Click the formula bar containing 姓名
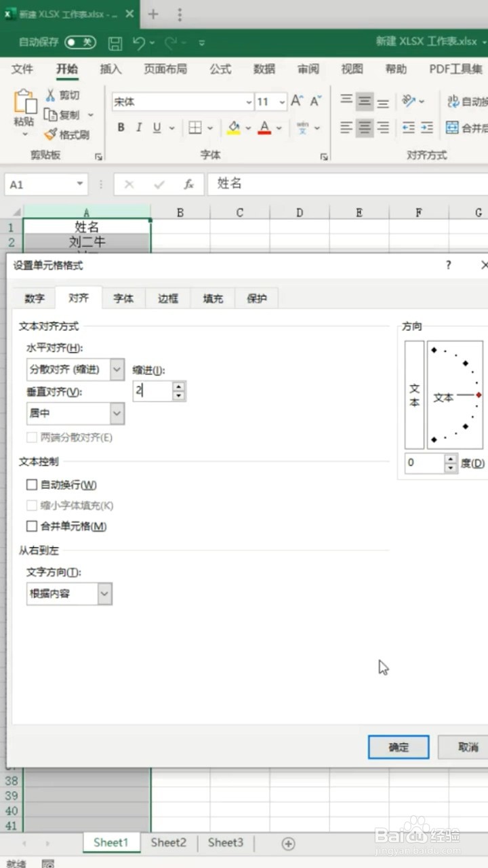This screenshot has height=868, width=488. click(348, 184)
